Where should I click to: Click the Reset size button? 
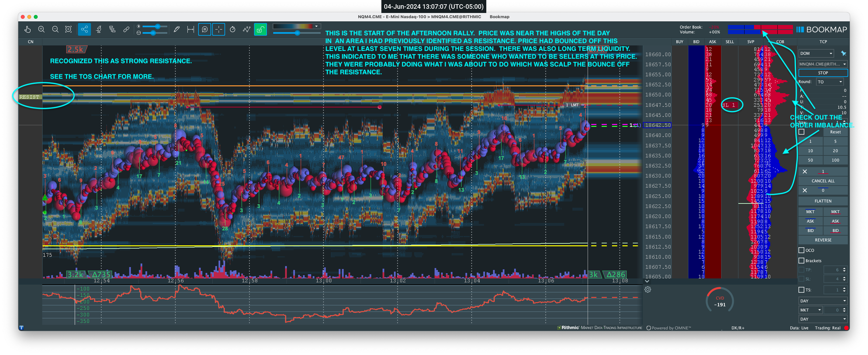click(835, 132)
